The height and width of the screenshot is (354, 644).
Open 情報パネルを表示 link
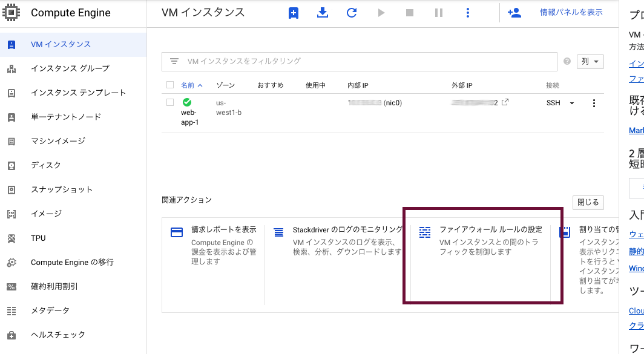(x=572, y=12)
